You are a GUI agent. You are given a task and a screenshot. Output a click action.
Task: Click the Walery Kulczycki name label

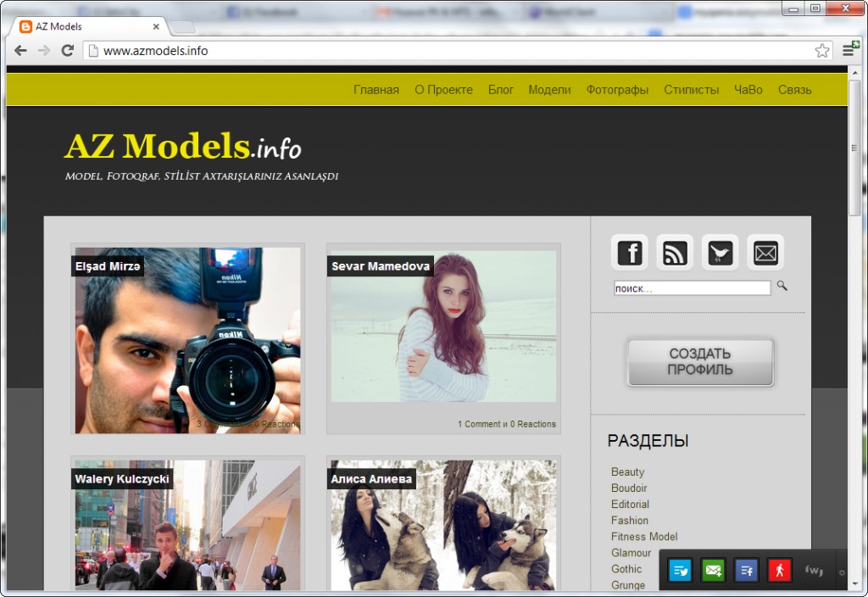(122, 479)
